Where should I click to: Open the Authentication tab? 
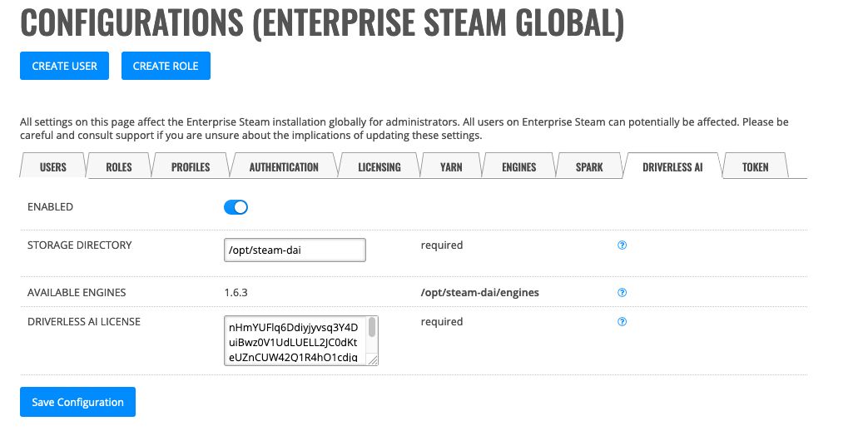click(284, 167)
